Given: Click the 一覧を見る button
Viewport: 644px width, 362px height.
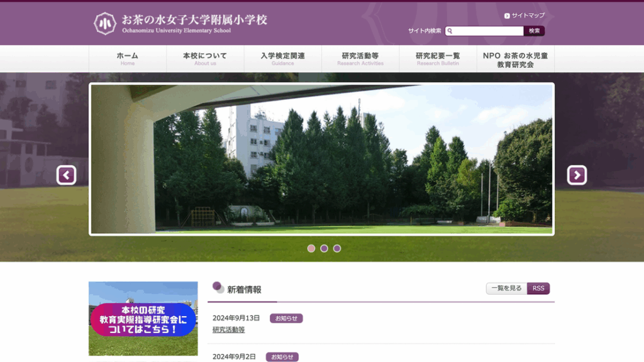Looking at the screenshot, I should coord(506,288).
